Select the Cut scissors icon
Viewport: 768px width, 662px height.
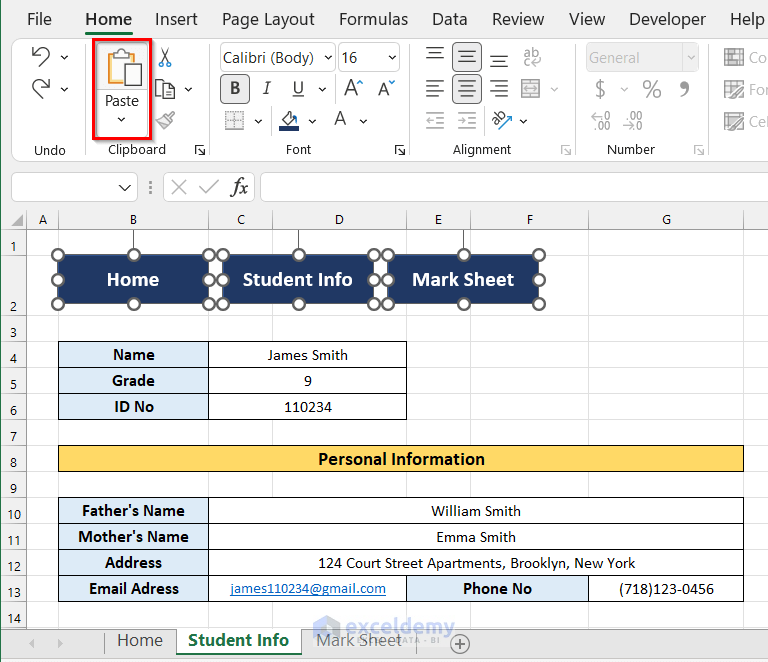(165, 58)
